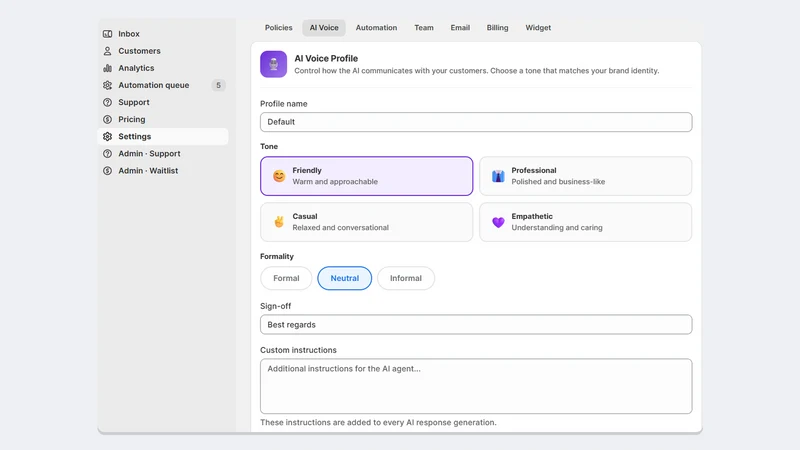This screenshot has width=800, height=450.
Task: Click 'These instructions are added to every AI response' note
Action: tap(378, 422)
